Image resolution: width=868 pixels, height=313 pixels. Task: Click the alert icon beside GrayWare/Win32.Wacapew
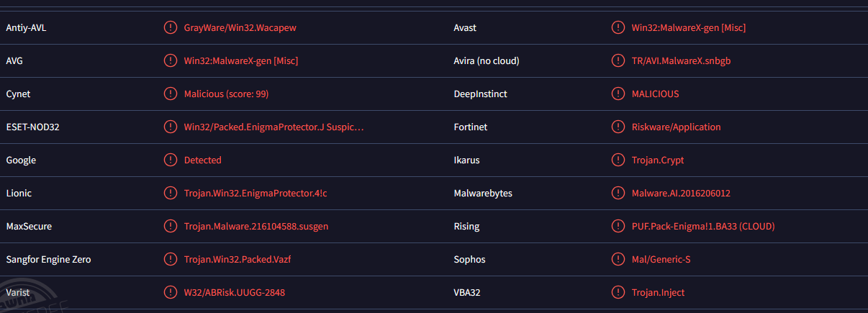(x=170, y=28)
